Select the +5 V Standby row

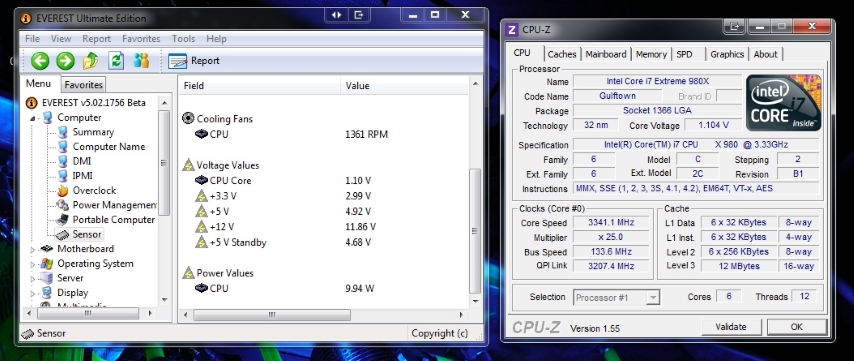coord(283,242)
